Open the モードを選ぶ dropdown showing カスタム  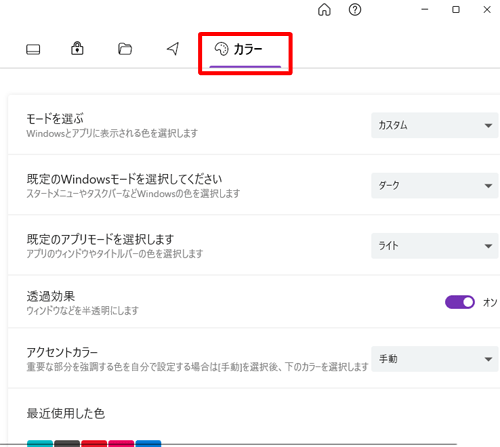pyautogui.click(x=434, y=125)
